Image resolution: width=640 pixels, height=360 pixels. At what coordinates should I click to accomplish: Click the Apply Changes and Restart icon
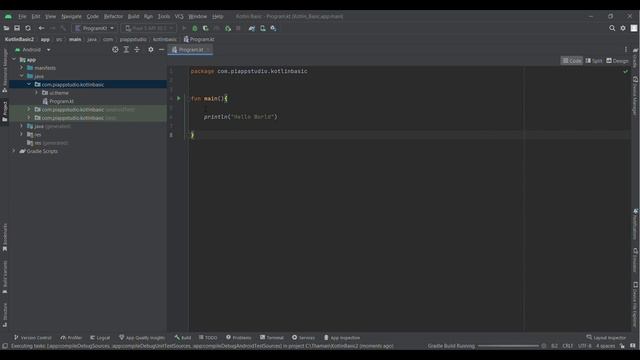tap(228, 28)
